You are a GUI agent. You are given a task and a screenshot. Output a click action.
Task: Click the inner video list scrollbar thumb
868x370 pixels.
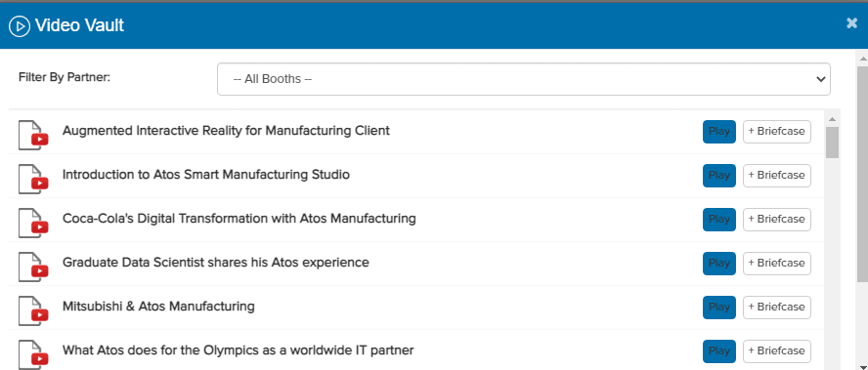832,143
